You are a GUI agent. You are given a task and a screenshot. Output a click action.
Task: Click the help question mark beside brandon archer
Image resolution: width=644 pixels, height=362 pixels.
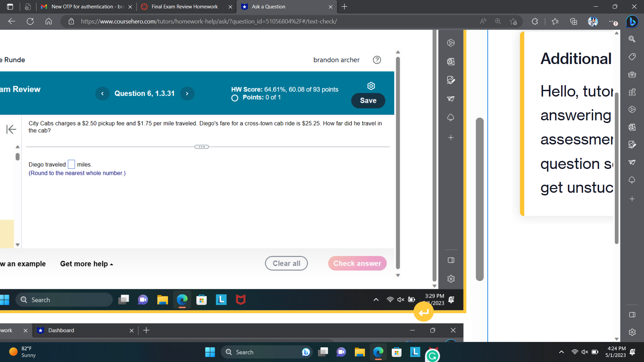[x=377, y=60]
